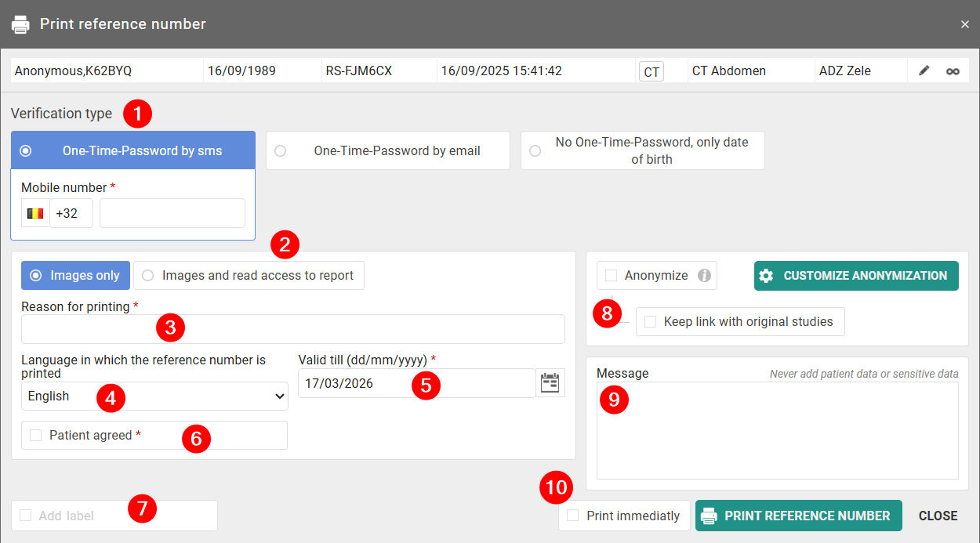This screenshot has height=543, width=980.
Task: Click the pencil edit icon in study row
Action: coord(924,71)
